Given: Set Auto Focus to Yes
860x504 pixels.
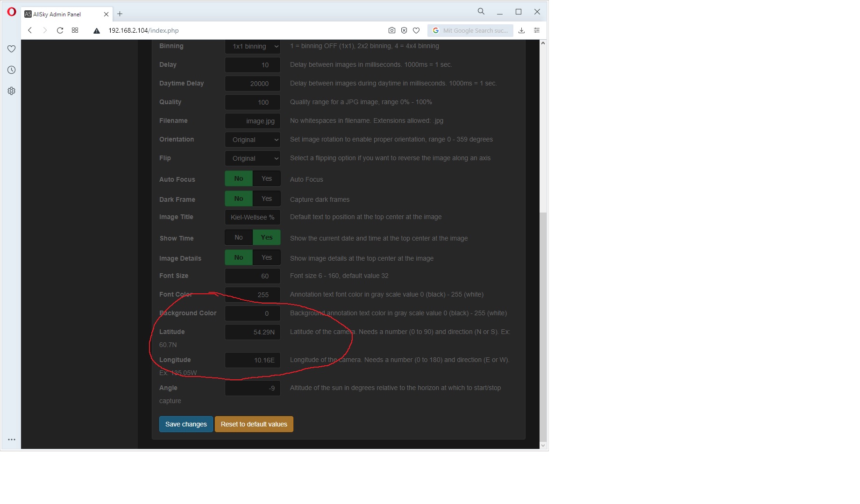Looking at the screenshot, I should point(267,178).
